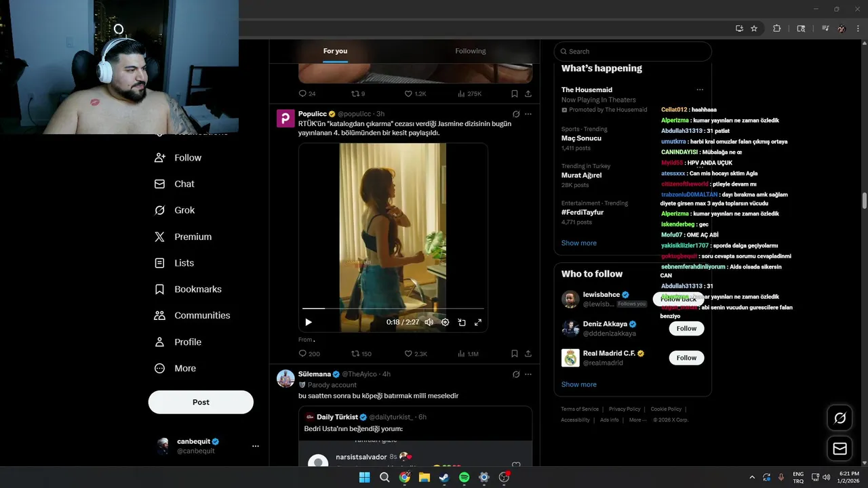The image size is (868, 488).
Task: Open Grok action on Sülemana post
Action: [516, 374]
